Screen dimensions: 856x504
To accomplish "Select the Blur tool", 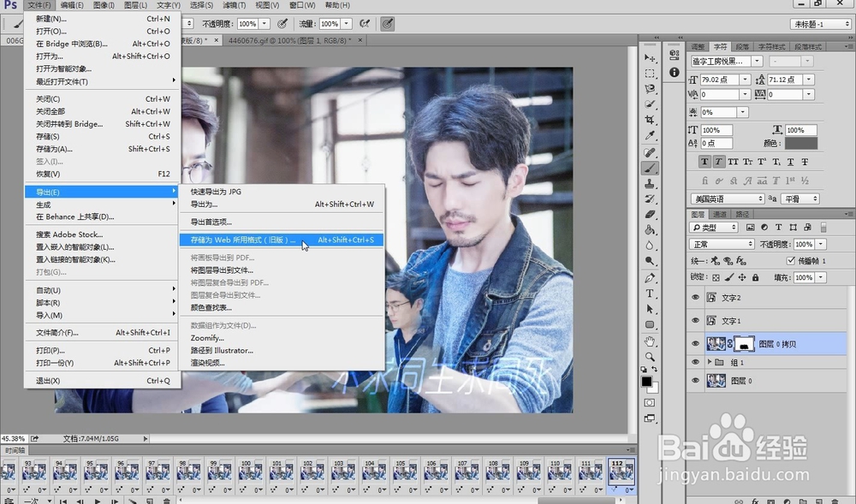I will click(650, 246).
